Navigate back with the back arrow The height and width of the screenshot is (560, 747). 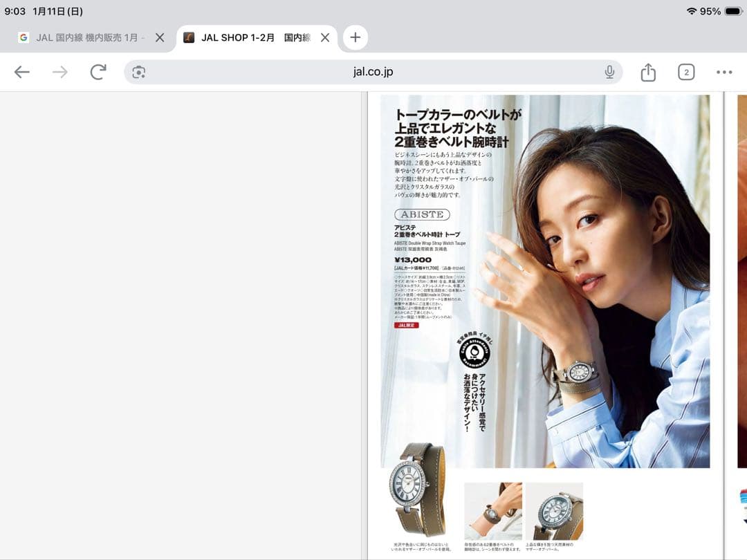(x=23, y=71)
